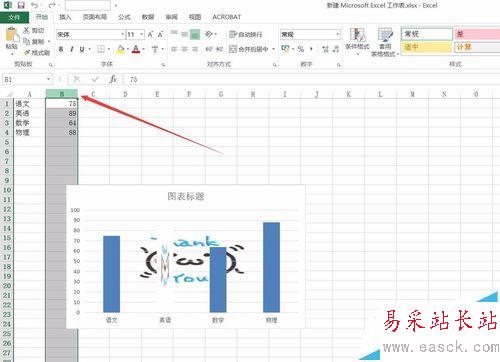
Task: Click the Percent Style icon
Action: (x=301, y=49)
